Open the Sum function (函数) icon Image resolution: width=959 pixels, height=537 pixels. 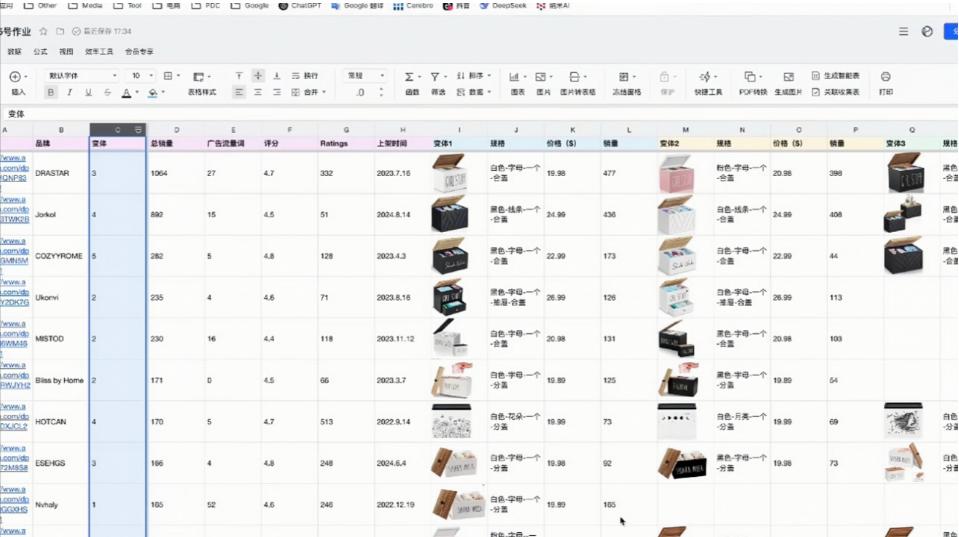tap(409, 76)
